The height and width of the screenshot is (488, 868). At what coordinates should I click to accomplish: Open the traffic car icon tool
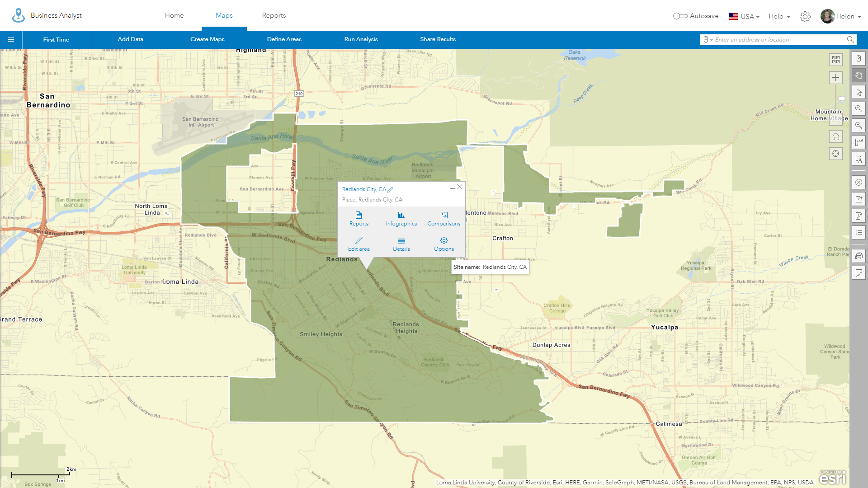859,256
